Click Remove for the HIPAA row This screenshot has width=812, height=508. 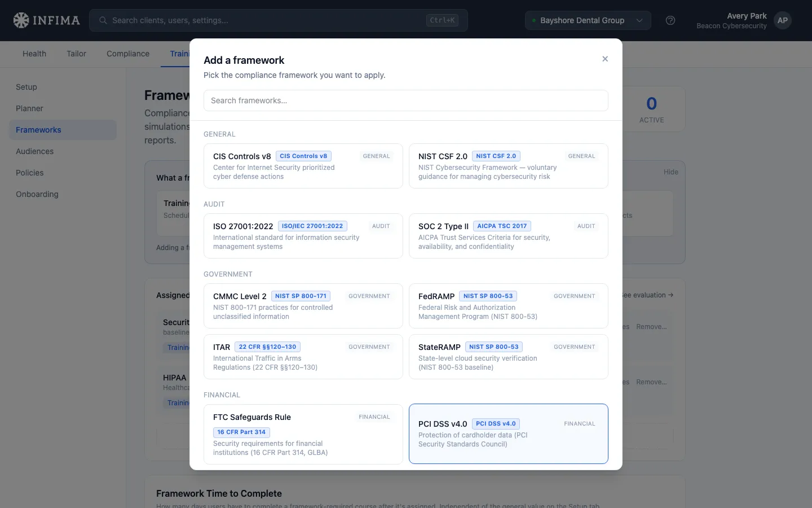point(651,382)
